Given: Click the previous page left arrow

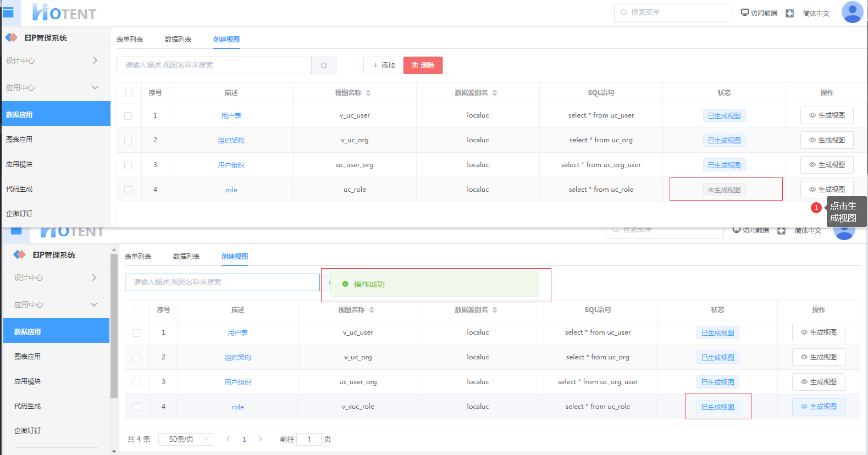Looking at the screenshot, I should [228, 439].
